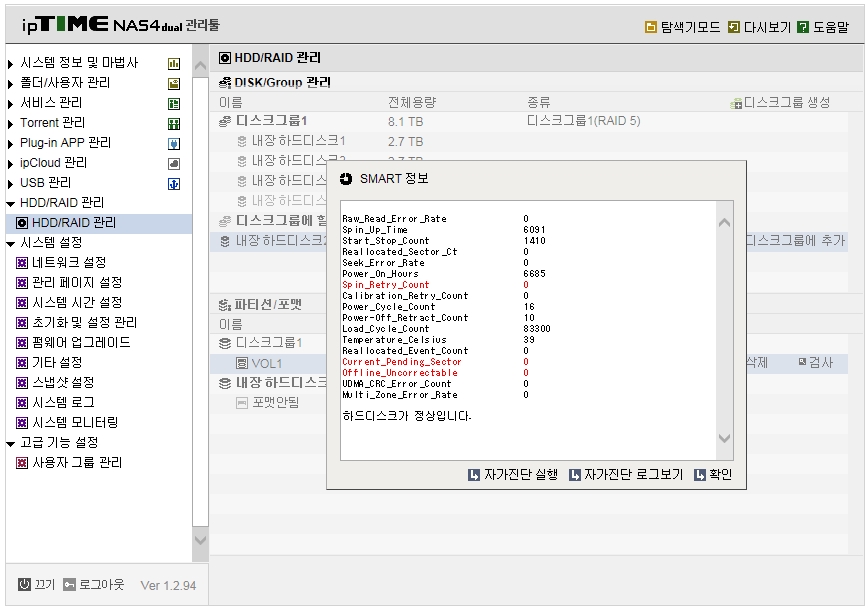Click the icon beside 서비스 관리
Viewport: 868px width, 609px height.
coord(174,104)
